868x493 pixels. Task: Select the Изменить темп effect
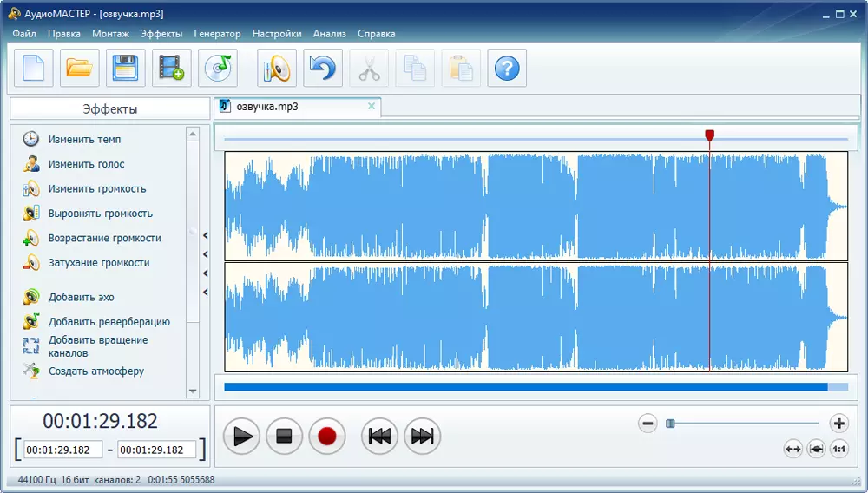(x=84, y=139)
